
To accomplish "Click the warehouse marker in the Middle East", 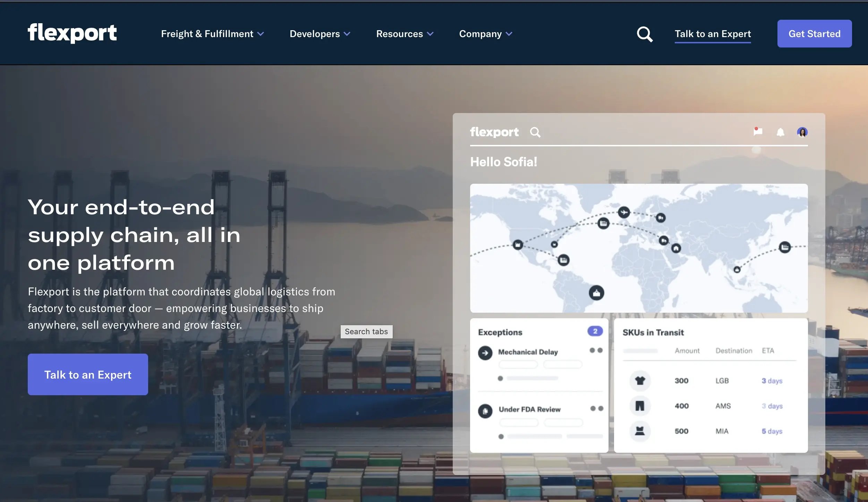I will point(676,248).
